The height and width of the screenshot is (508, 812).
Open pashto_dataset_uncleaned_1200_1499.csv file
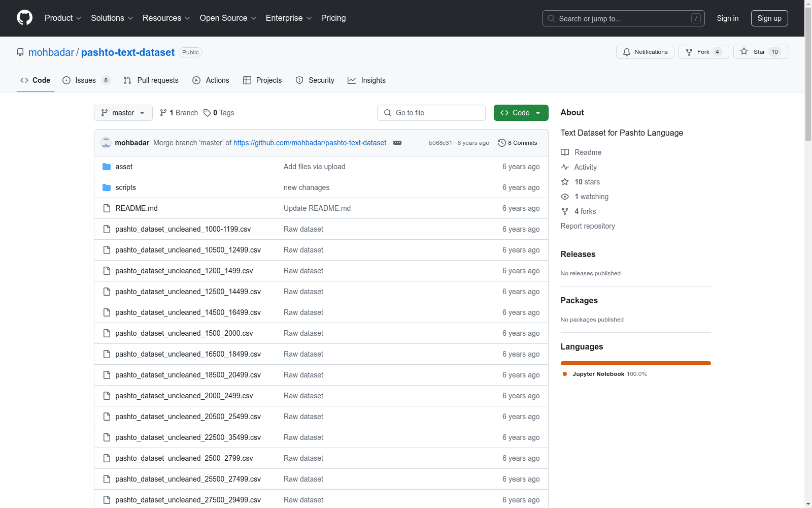coord(184,271)
